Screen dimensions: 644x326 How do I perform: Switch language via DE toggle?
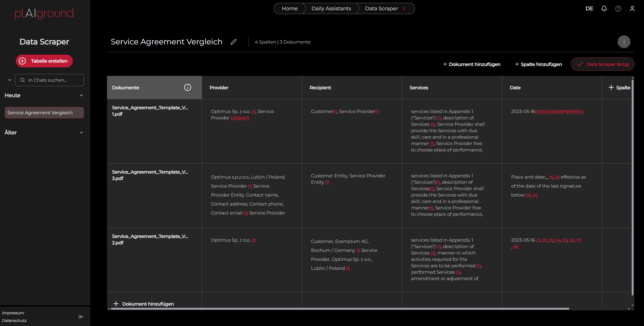pos(589,9)
